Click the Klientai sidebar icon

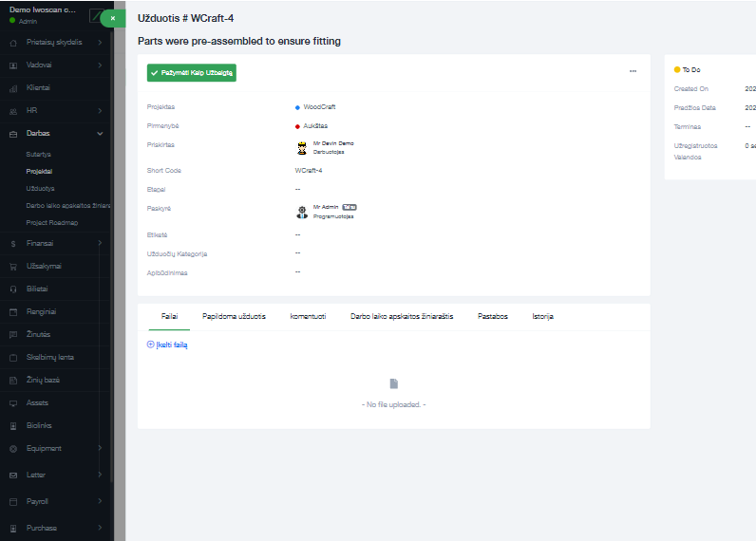tap(13, 88)
